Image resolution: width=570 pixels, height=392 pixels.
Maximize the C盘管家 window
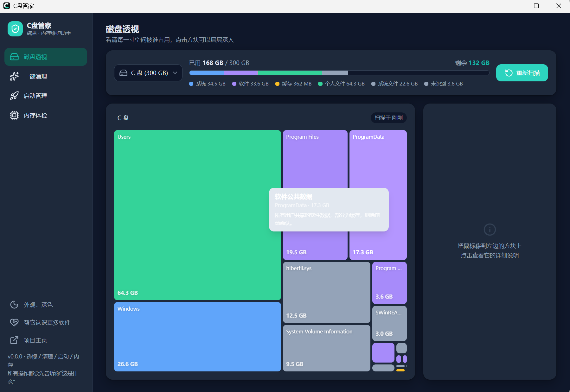(x=536, y=6)
